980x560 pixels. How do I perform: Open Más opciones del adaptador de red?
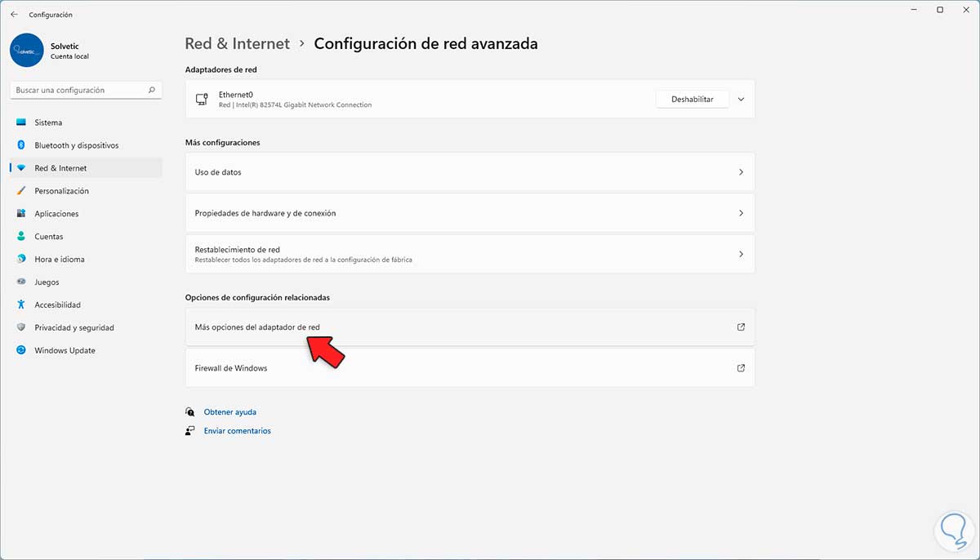click(470, 327)
